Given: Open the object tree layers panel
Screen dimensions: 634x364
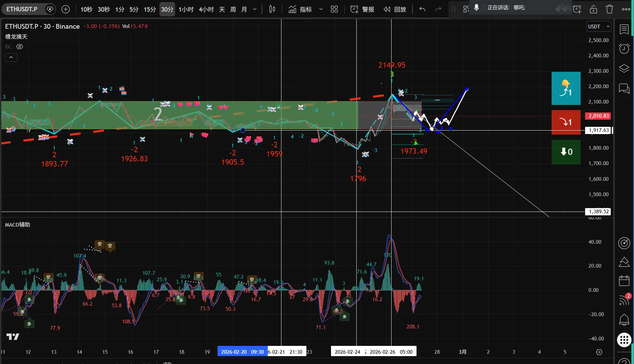Looking at the screenshot, I should click(624, 69).
